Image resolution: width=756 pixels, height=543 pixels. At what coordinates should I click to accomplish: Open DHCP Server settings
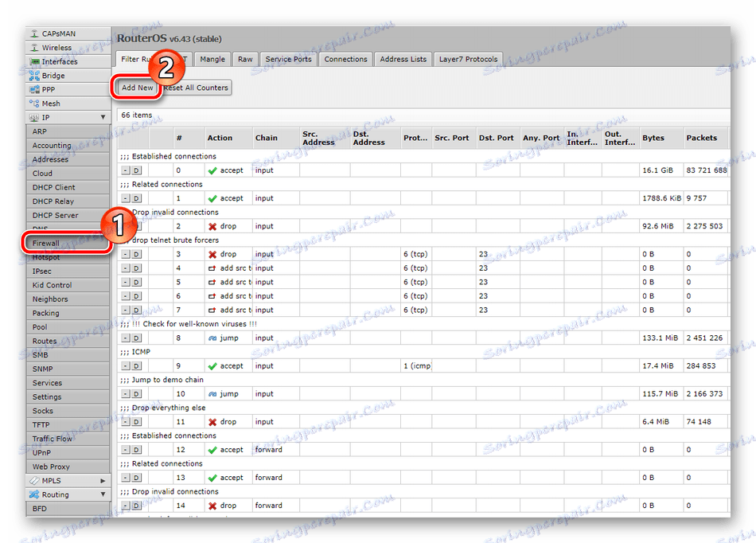68,216
